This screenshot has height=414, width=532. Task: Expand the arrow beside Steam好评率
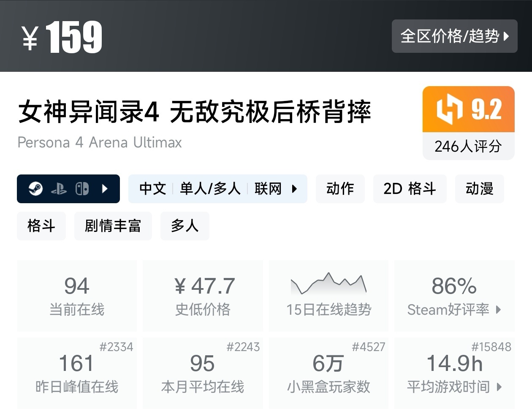[499, 310]
